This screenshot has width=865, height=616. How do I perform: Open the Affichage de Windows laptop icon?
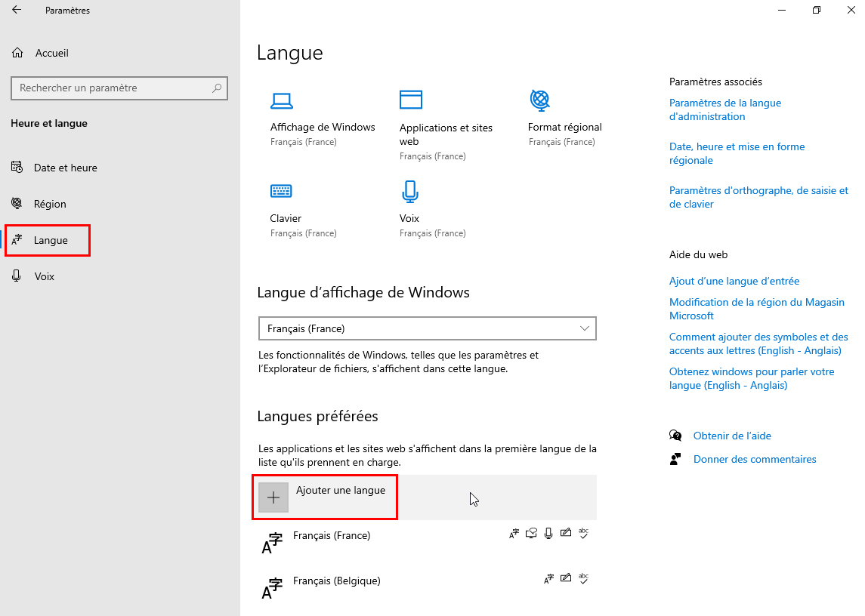pos(281,101)
